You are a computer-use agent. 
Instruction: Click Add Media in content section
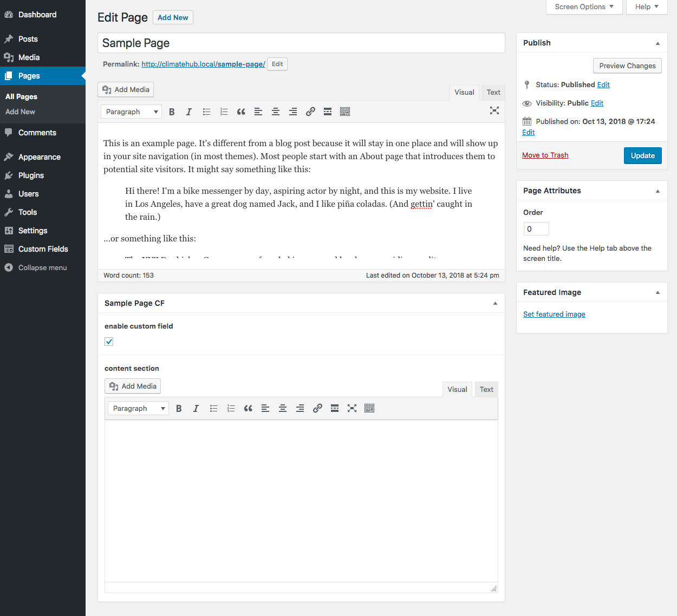point(133,386)
